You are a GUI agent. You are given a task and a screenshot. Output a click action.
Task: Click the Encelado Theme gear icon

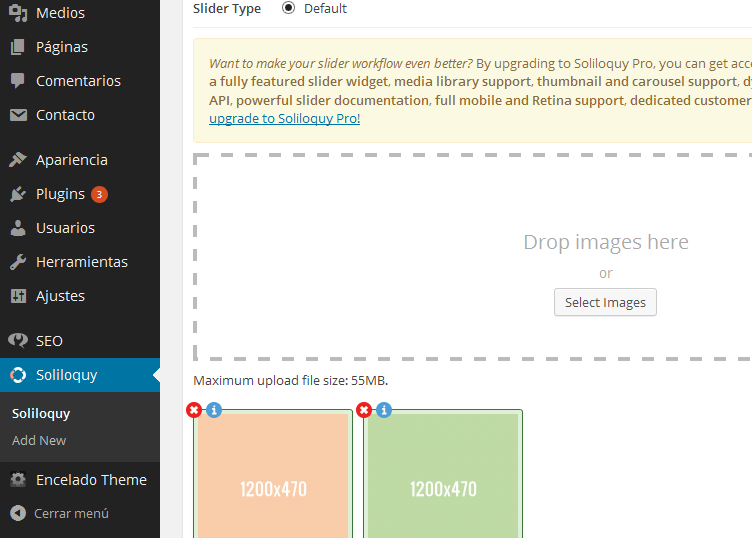click(x=18, y=480)
